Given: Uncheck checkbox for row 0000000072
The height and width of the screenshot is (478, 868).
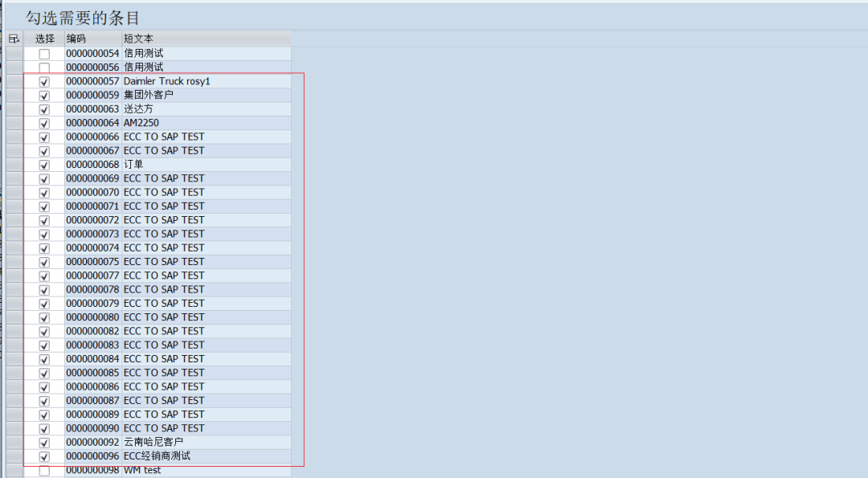Looking at the screenshot, I should pos(44,220).
